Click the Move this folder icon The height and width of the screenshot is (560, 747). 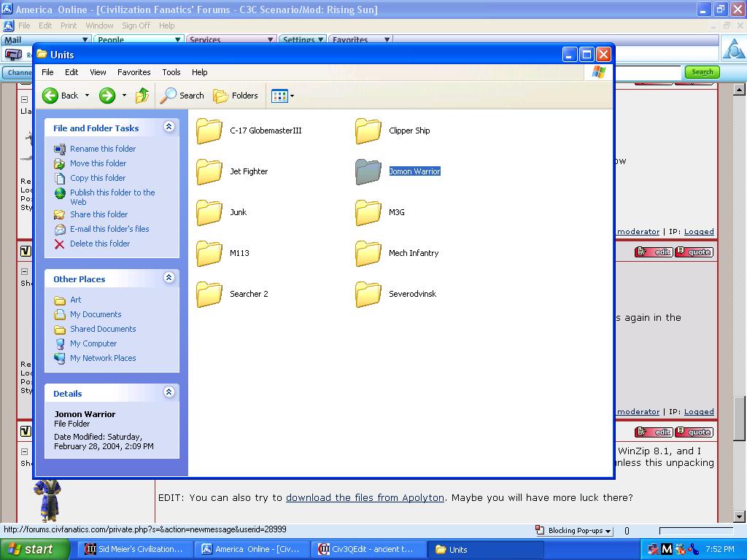click(x=60, y=164)
